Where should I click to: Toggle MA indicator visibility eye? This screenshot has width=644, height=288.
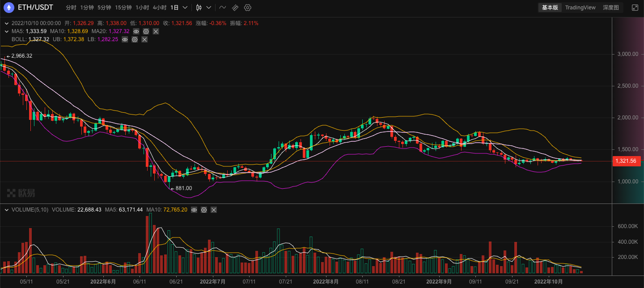136,31
